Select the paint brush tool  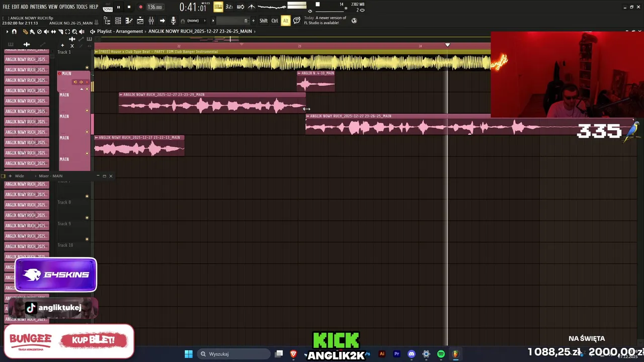coord(32,32)
